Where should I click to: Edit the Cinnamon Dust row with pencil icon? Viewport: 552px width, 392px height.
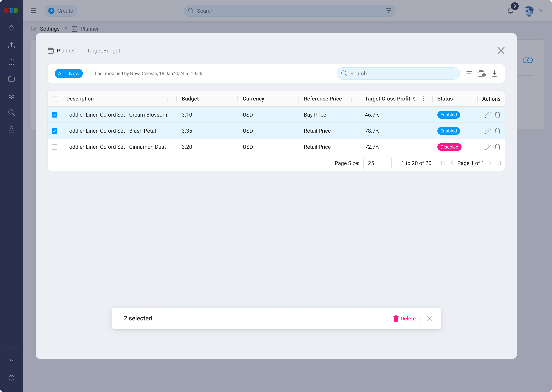487,147
